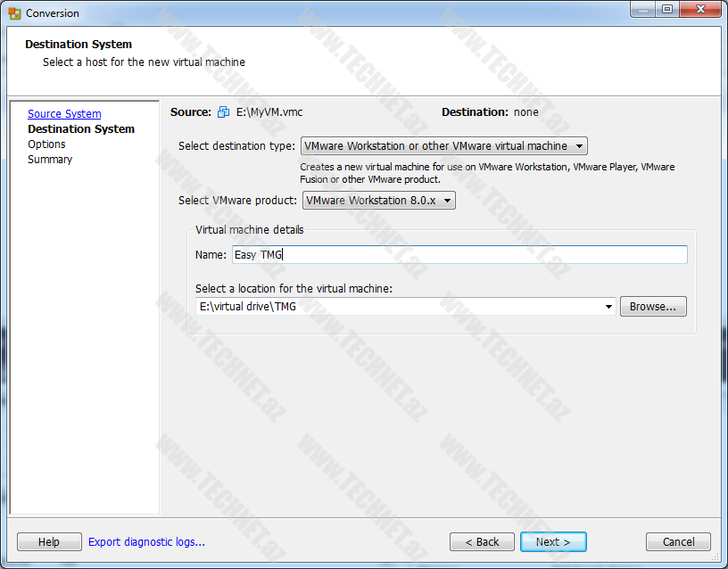Expand the VMware Workstation 8.0.x product dropdown
Viewport: 728px width, 569px height.
(378, 201)
